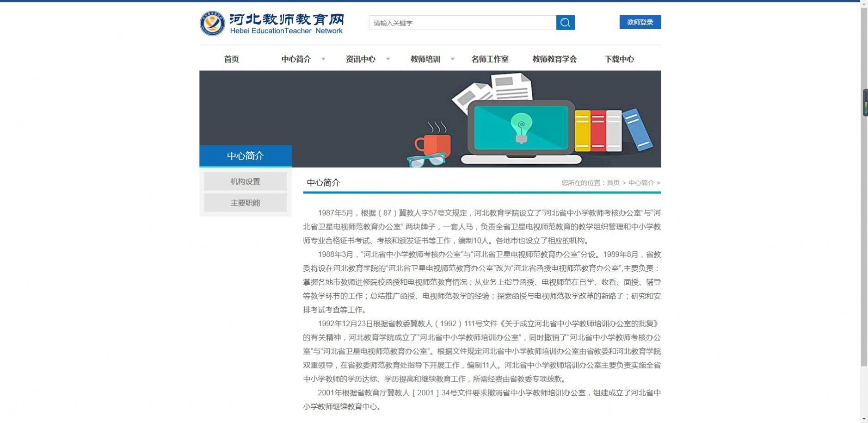Open the 教师培训 dropdown menu

[x=425, y=59]
